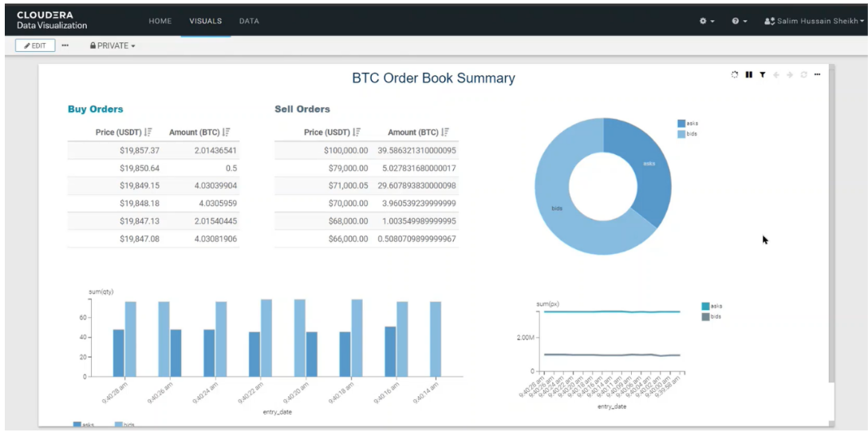This screenshot has width=868, height=436.
Task: Click the asks bar at 9:40:28 am
Action: 118,353
